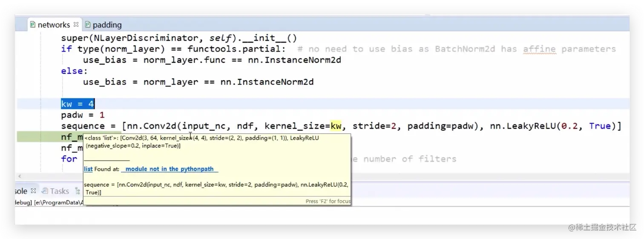Select the Console view tab

pos(20,191)
